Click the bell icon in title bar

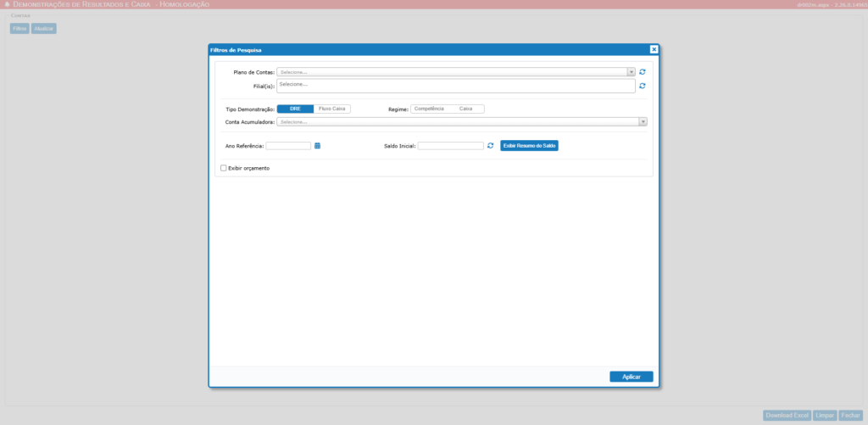7,4
